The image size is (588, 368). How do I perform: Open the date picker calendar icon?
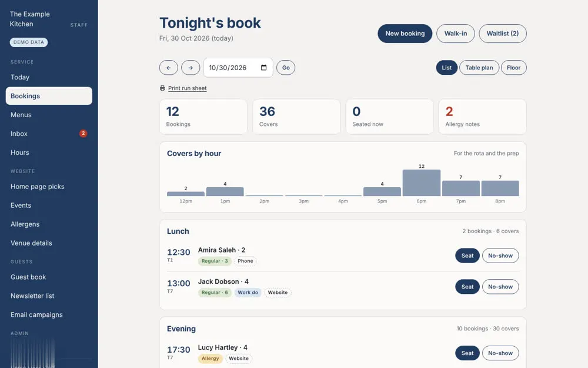pyautogui.click(x=263, y=68)
